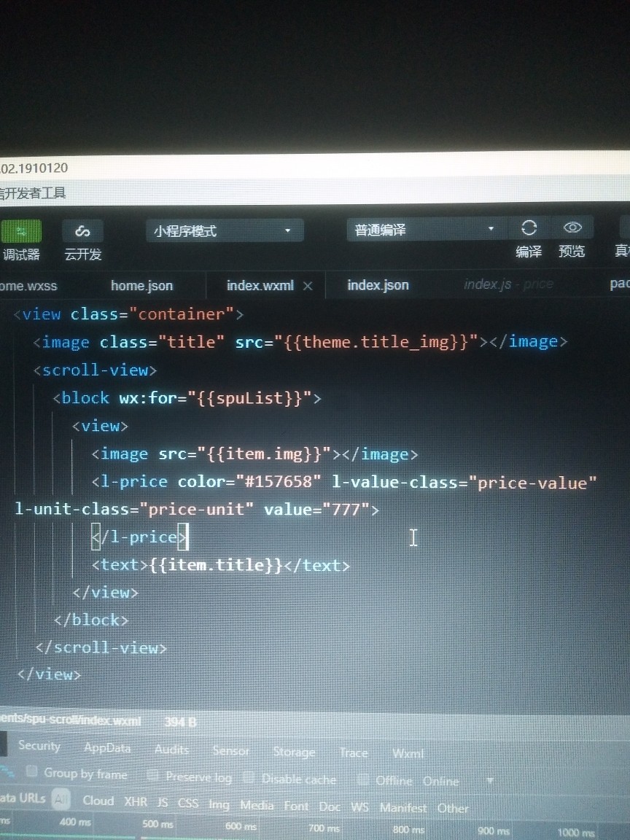The width and height of the screenshot is (630, 840).
Task: Click the spu-scroll/index.wxml path in status bar
Action: click(x=70, y=720)
